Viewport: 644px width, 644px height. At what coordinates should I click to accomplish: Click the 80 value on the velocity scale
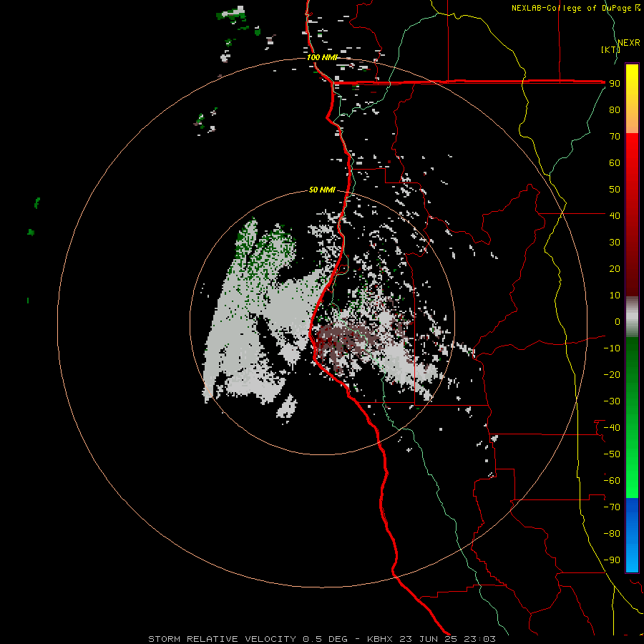click(x=615, y=110)
